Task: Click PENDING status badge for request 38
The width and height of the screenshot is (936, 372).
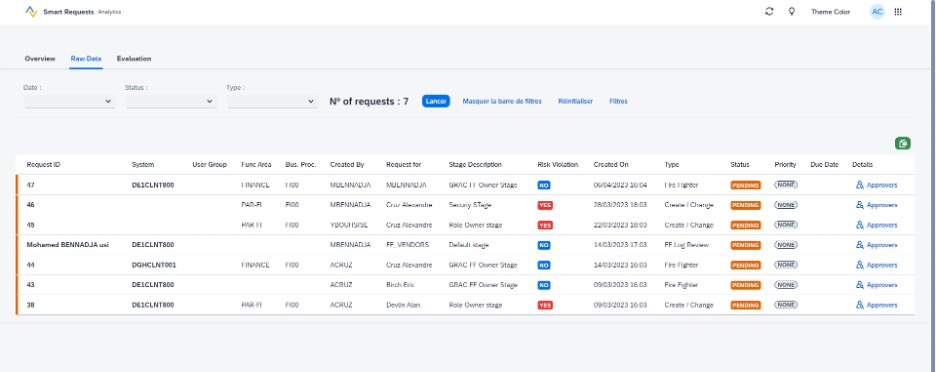Action: (x=746, y=305)
